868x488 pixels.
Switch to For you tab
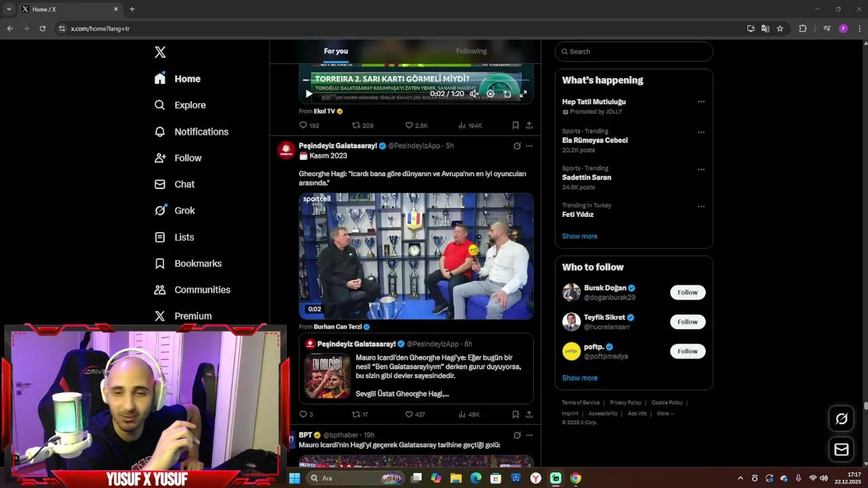[x=336, y=51]
